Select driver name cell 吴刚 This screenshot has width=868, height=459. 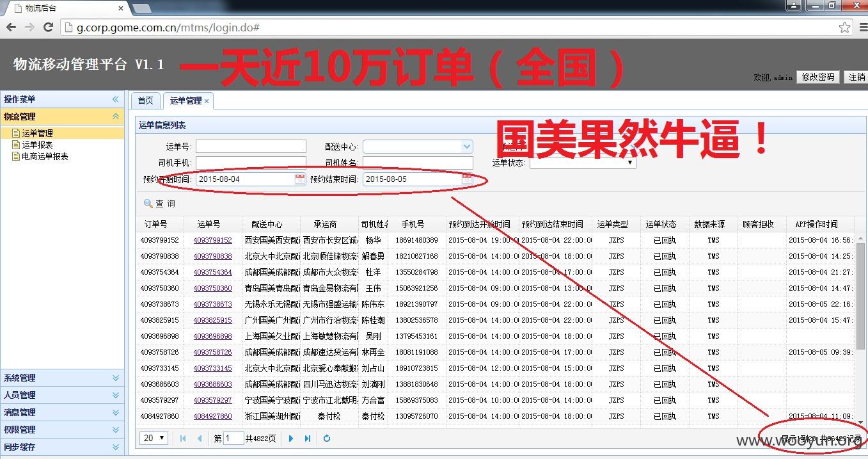point(373,336)
